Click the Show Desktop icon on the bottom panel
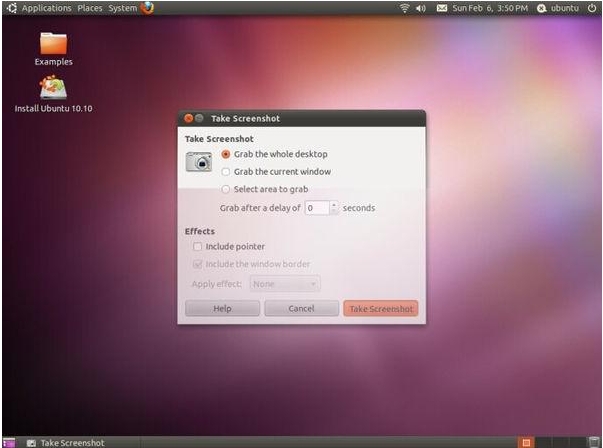 point(8,443)
